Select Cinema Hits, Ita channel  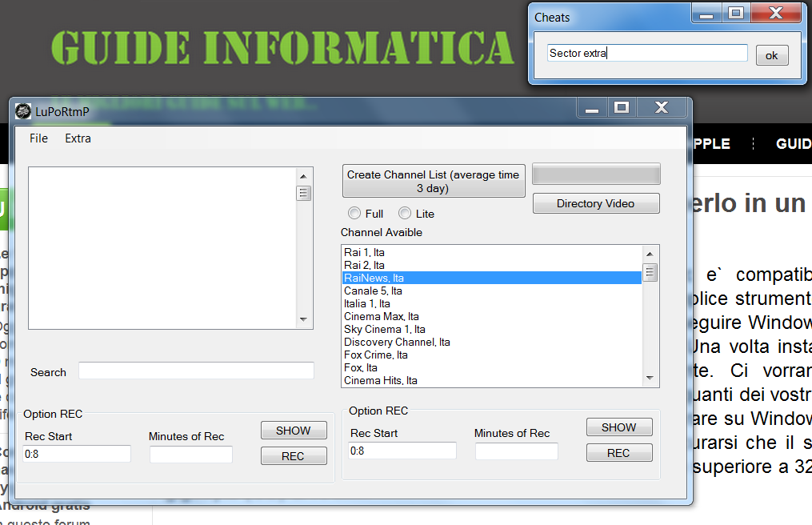tap(492, 380)
